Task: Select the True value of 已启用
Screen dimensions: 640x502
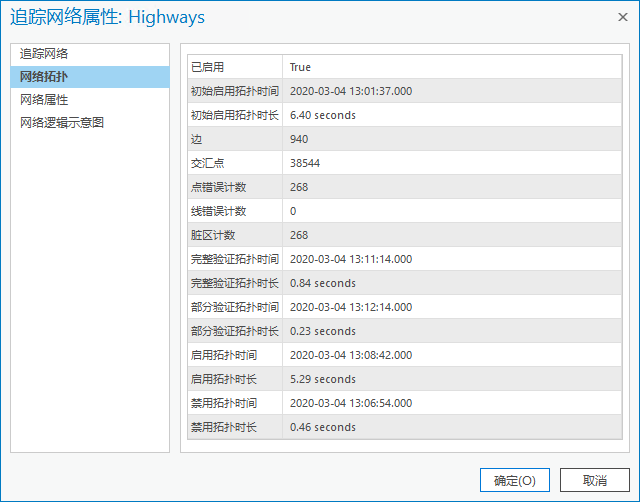Action: pos(300,67)
